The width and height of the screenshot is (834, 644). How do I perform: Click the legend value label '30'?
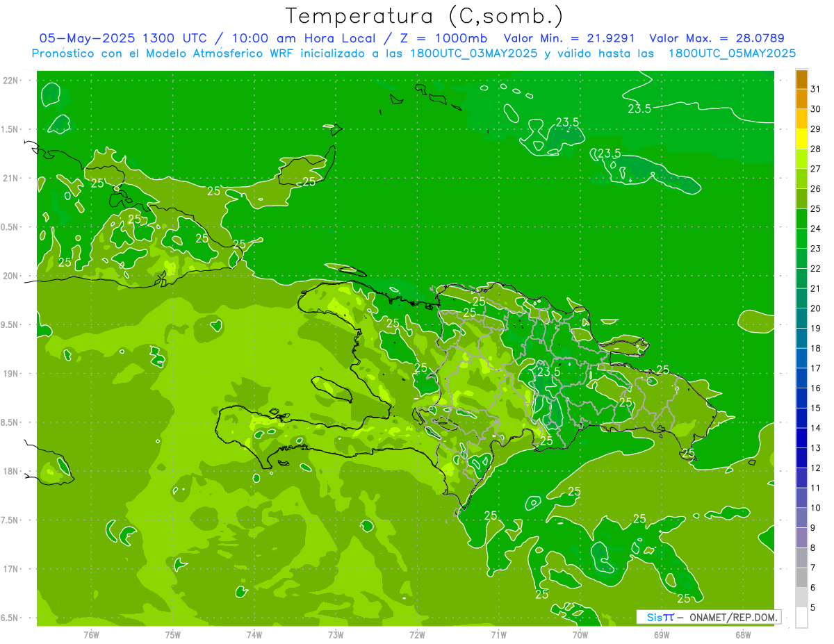[815, 109]
